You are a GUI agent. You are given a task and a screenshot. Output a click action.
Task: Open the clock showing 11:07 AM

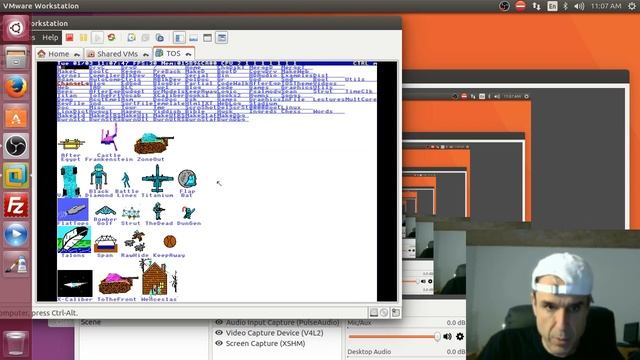[606, 6]
